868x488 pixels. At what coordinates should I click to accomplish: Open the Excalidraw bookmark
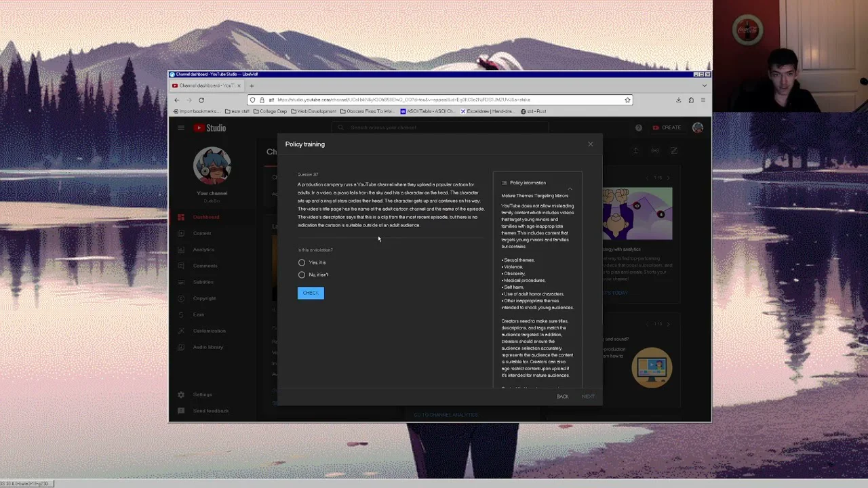(487, 111)
